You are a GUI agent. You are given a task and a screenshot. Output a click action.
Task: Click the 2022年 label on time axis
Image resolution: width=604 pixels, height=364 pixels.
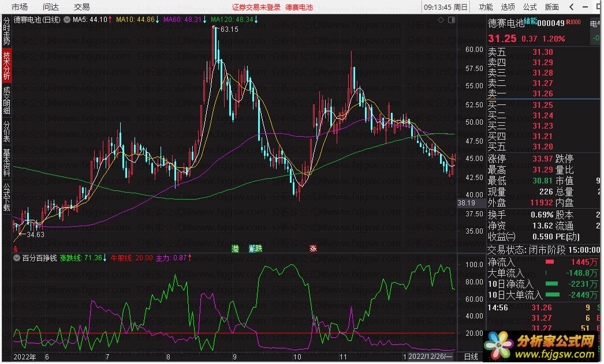click(24, 357)
